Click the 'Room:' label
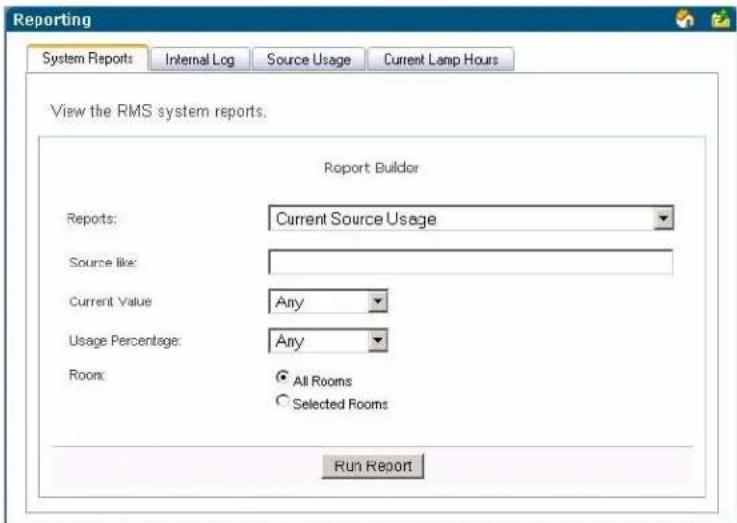Screen dimensions: 737x523 point(87,375)
